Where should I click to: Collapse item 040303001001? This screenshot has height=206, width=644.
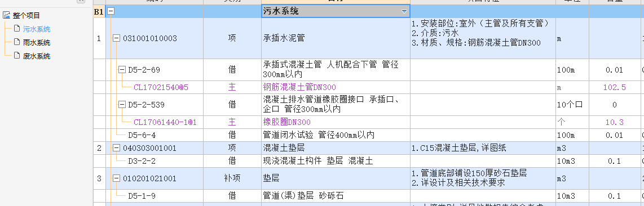click(x=116, y=148)
